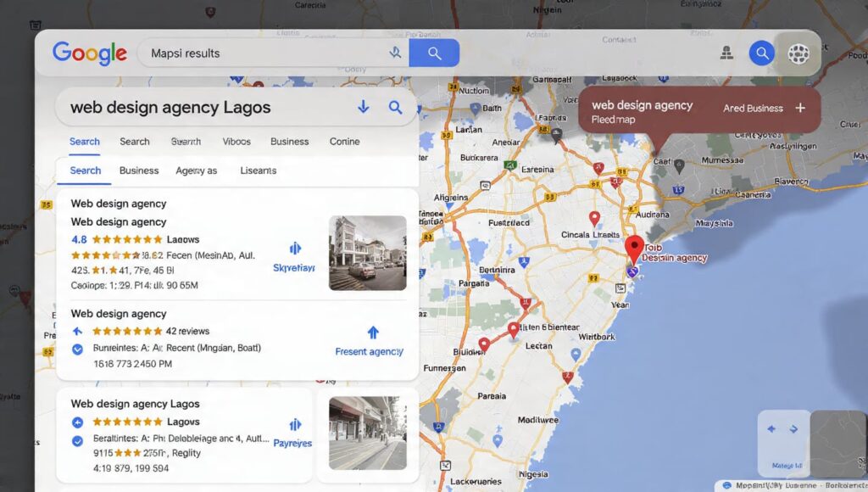Select the Videos tab
Screen dimensions: 868x492
click(x=236, y=142)
